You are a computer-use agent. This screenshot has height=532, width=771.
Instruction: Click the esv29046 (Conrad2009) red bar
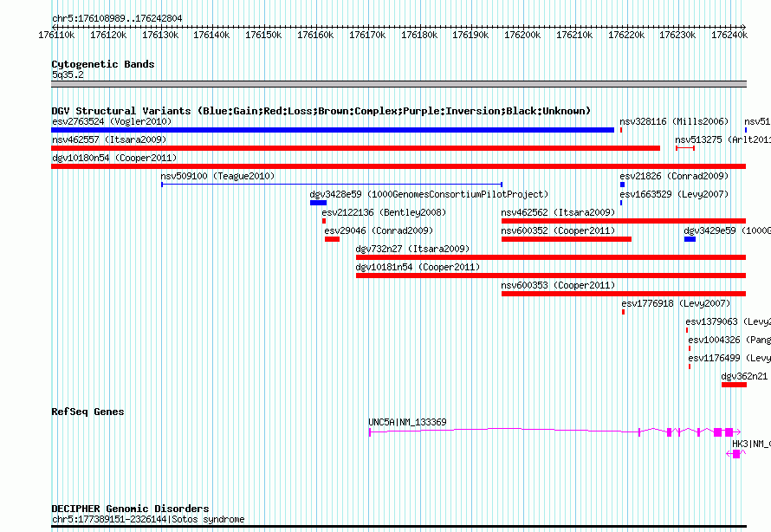pyautogui.click(x=332, y=239)
